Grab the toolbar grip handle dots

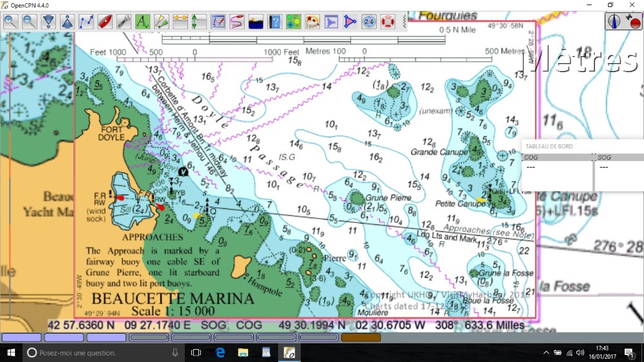pyautogui.click(x=404, y=21)
